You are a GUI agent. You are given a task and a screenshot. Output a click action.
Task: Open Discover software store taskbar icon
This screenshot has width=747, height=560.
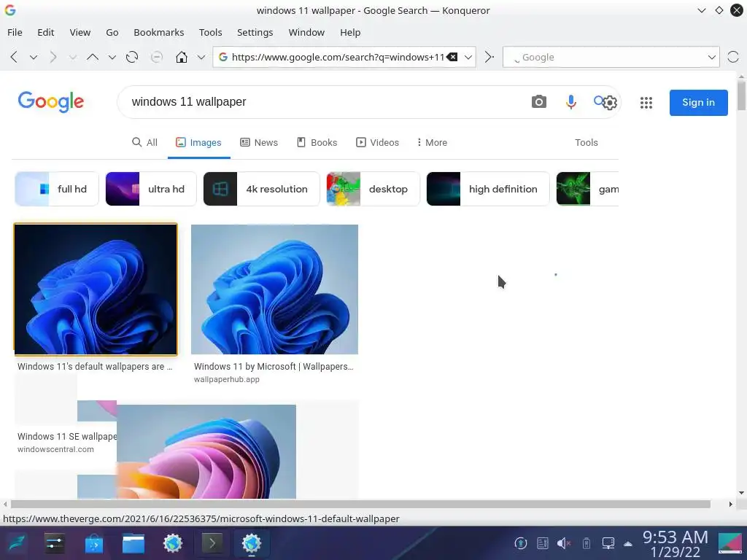94,542
